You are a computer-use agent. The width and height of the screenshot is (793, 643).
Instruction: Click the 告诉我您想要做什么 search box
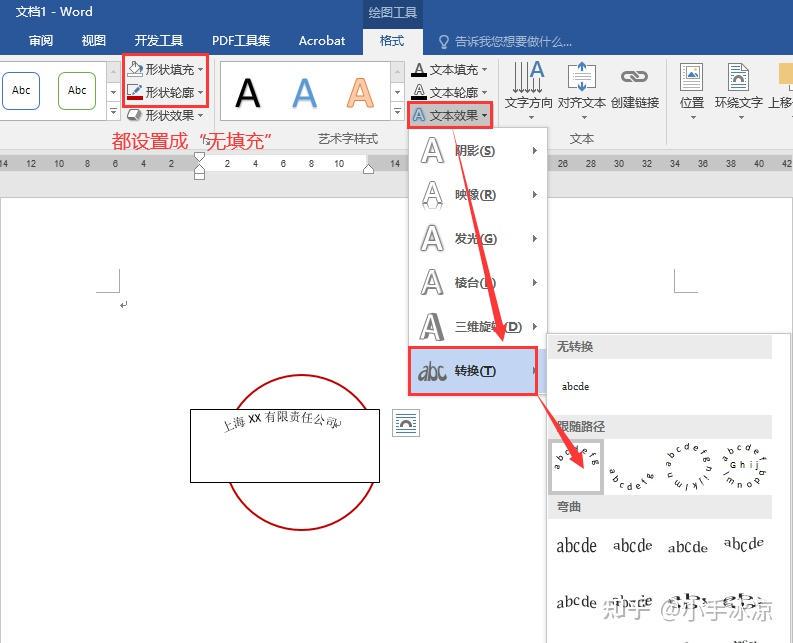pyautogui.click(x=506, y=41)
